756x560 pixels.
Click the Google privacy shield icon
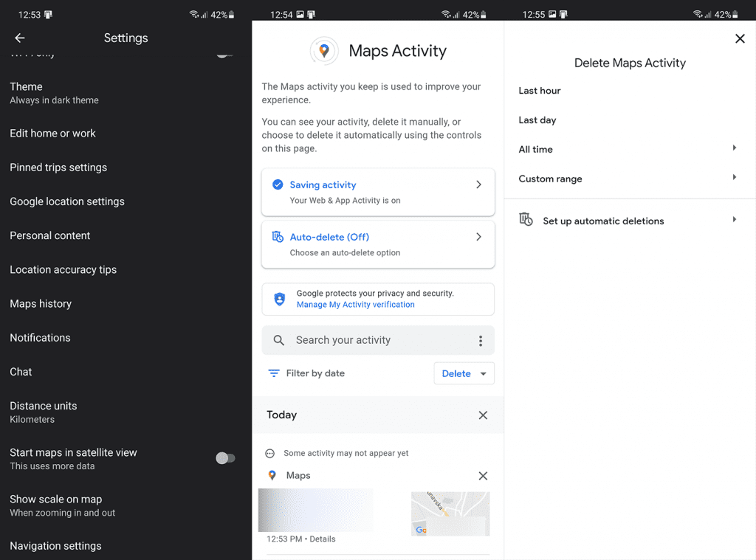279,299
